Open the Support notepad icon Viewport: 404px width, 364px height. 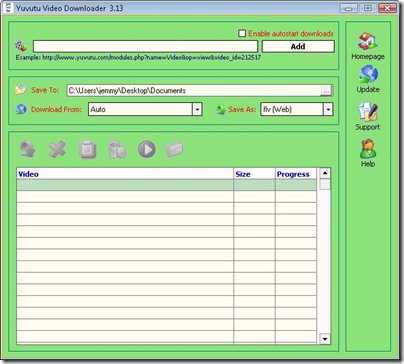point(368,111)
